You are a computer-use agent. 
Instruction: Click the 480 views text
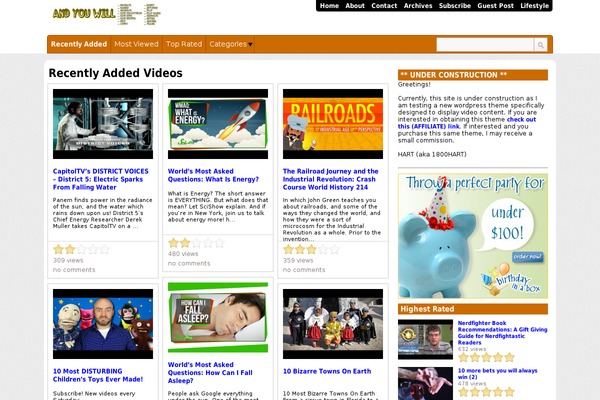point(183,254)
